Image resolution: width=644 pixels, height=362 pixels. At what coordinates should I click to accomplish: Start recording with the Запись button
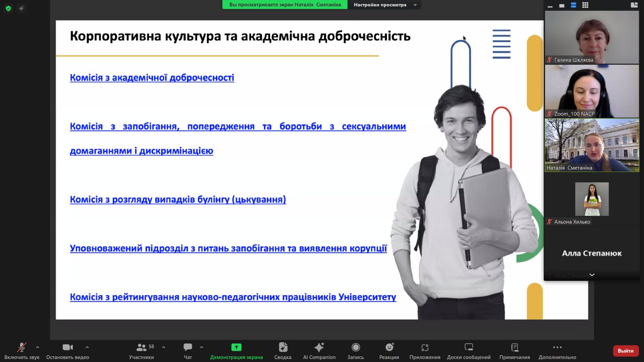[355, 350]
